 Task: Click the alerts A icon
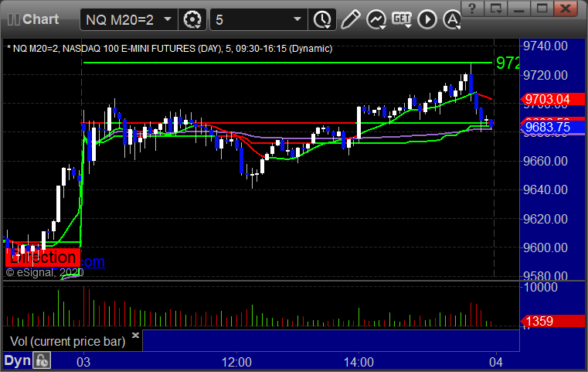click(452, 19)
